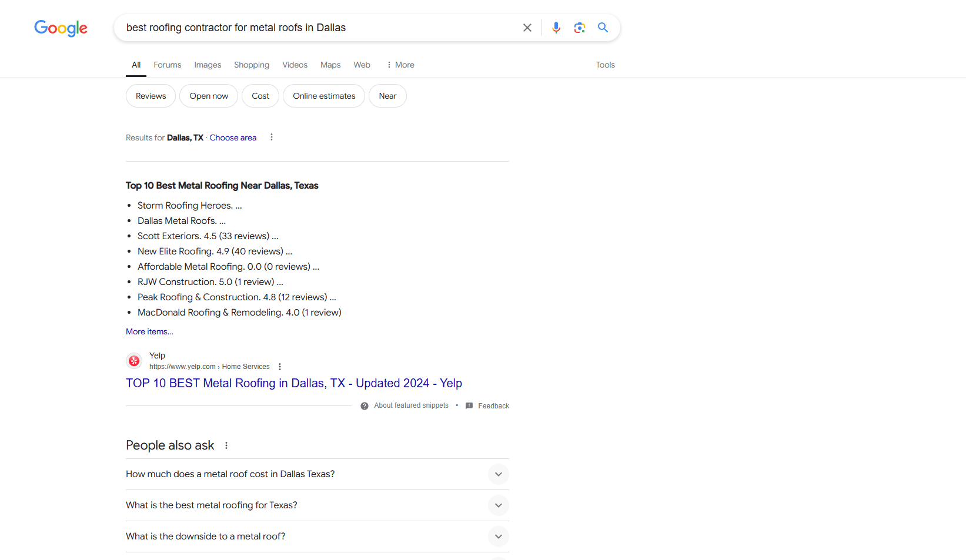Click 'Peak Roofing & Construction. 4.8' item
The image size is (966, 560).
click(x=237, y=297)
